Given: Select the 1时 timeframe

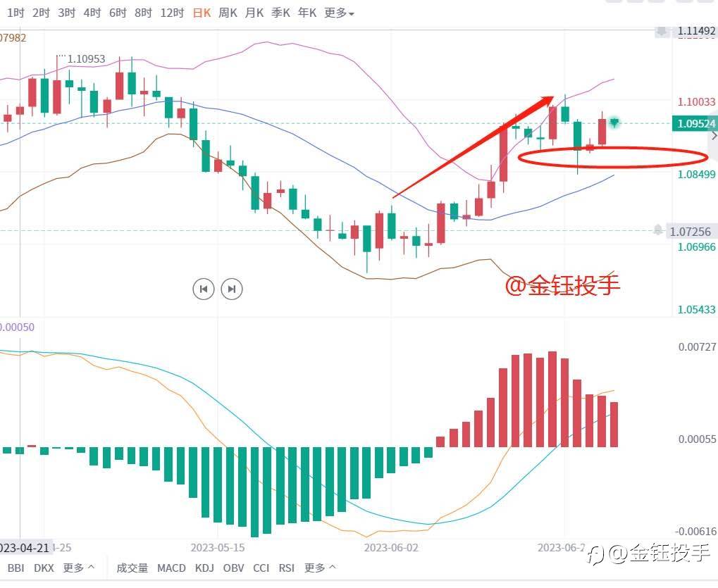Looking at the screenshot, I should (x=16, y=13).
